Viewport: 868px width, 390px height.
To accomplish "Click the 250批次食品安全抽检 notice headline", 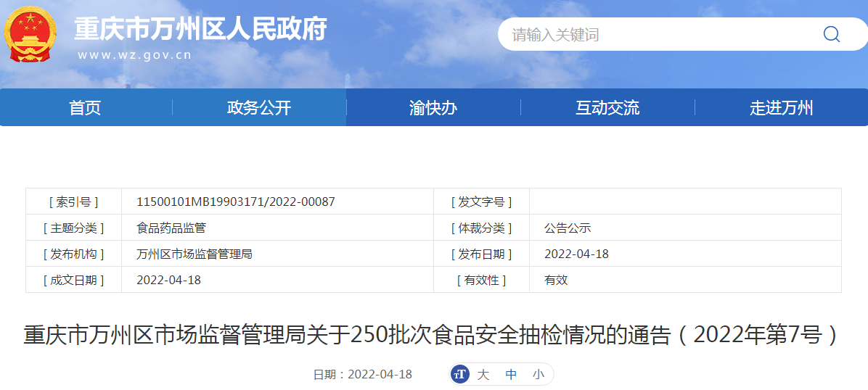I will pyautogui.click(x=432, y=335).
